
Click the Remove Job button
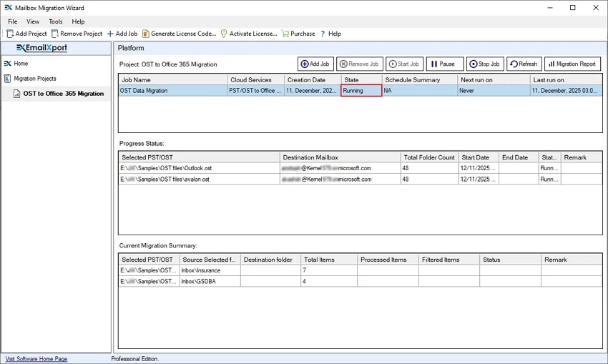pos(360,64)
